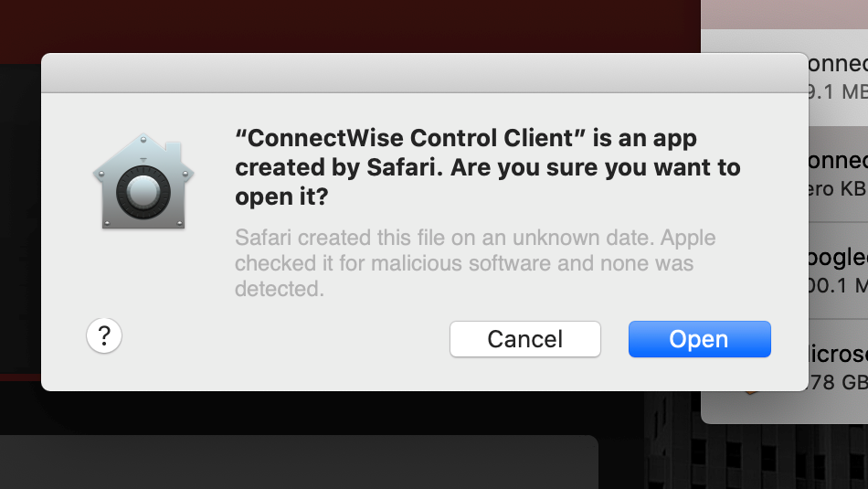Open help with the question mark button
The width and height of the screenshot is (868, 489).
coord(104,335)
